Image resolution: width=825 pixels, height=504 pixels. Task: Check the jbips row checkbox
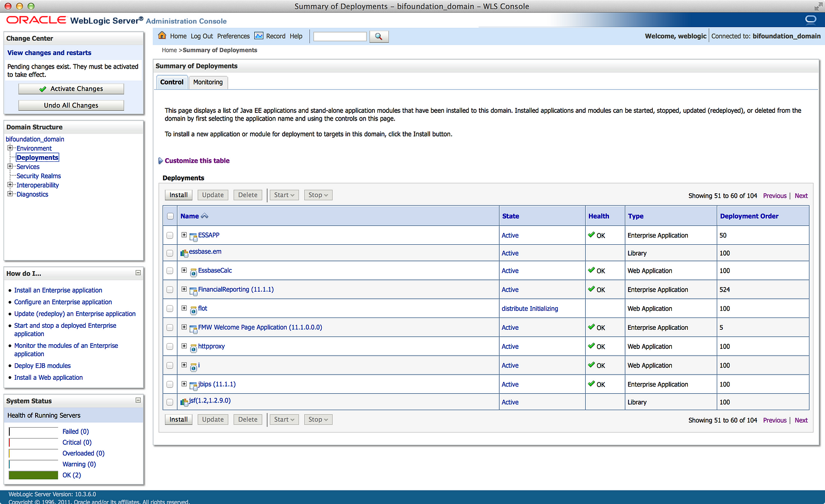[170, 384]
